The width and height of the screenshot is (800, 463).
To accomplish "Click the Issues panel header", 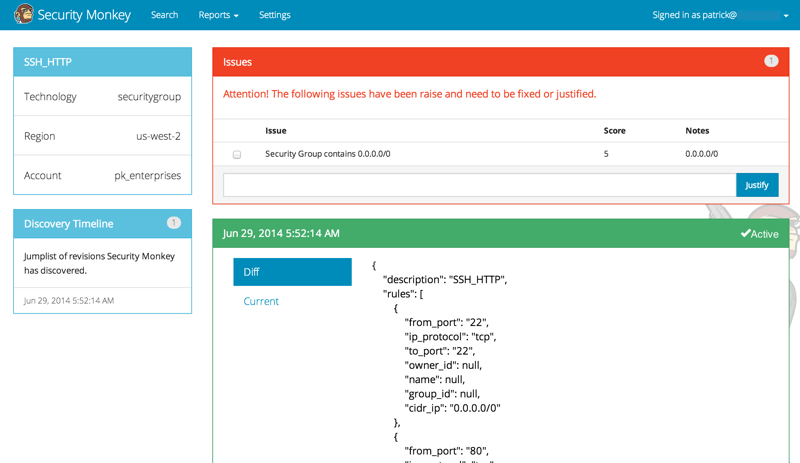I will pos(501,62).
